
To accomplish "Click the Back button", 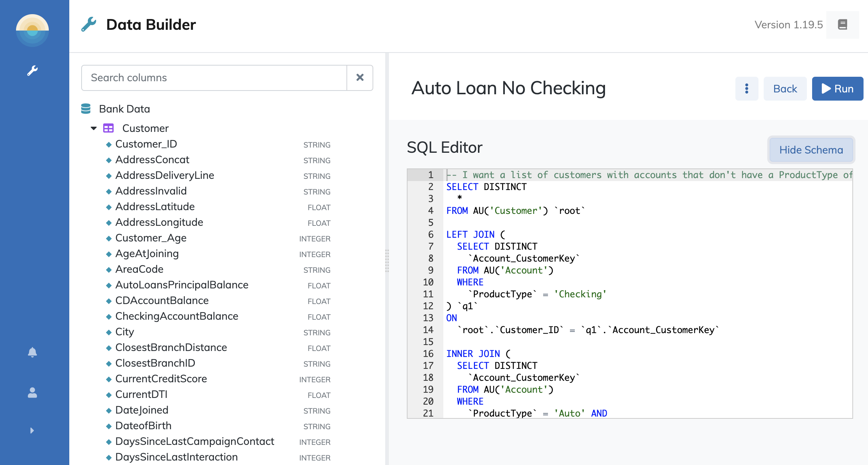I will click(785, 89).
